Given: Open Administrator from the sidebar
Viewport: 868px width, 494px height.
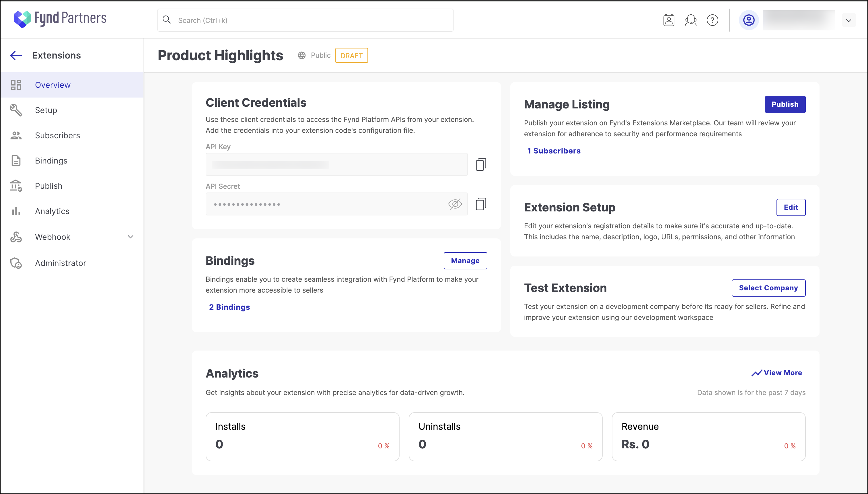Looking at the screenshot, I should pyautogui.click(x=72, y=263).
